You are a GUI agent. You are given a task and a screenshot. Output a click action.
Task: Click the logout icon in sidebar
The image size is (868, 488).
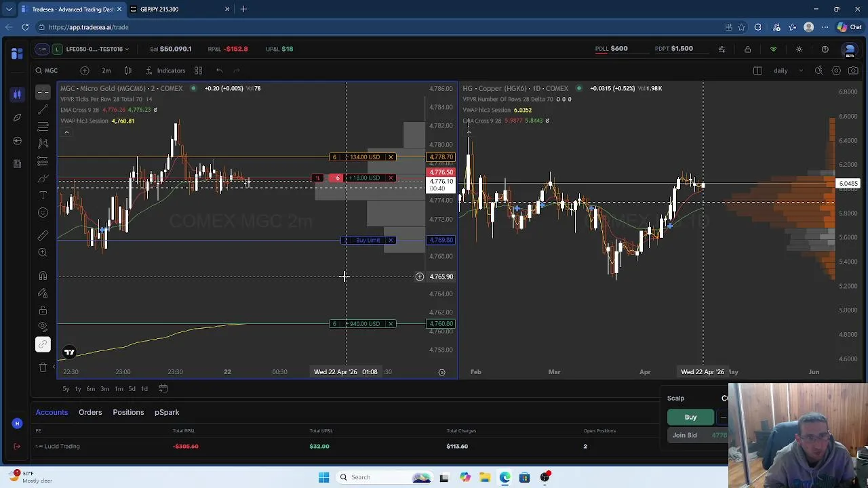coord(17,446)
